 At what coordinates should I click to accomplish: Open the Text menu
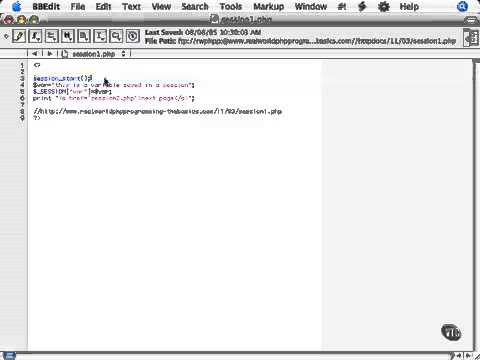click(131, 6)
